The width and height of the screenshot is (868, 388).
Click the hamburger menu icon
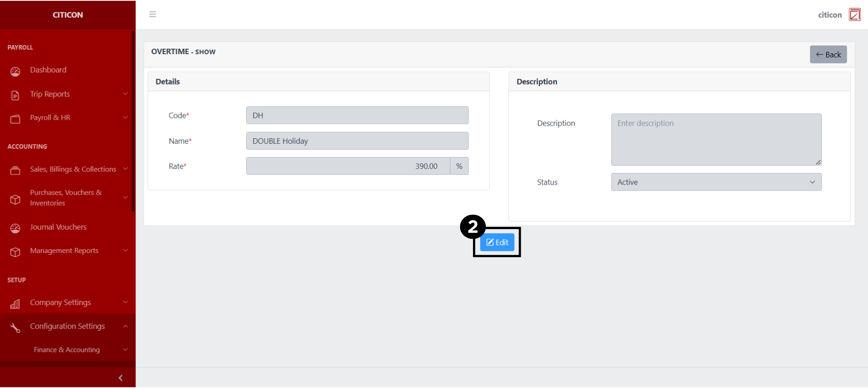(153, 14)
